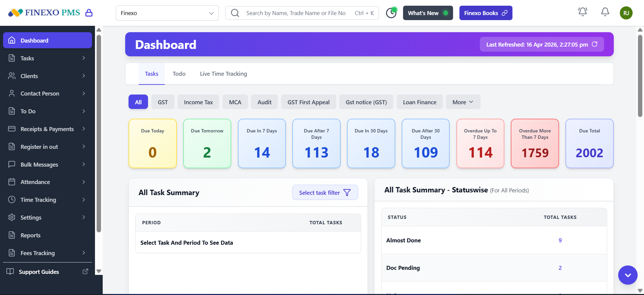The image size is (644, 295).
Task: Expand the Contact Person submenu chevron
Action: pyautogui.click(x=84, y=93)
